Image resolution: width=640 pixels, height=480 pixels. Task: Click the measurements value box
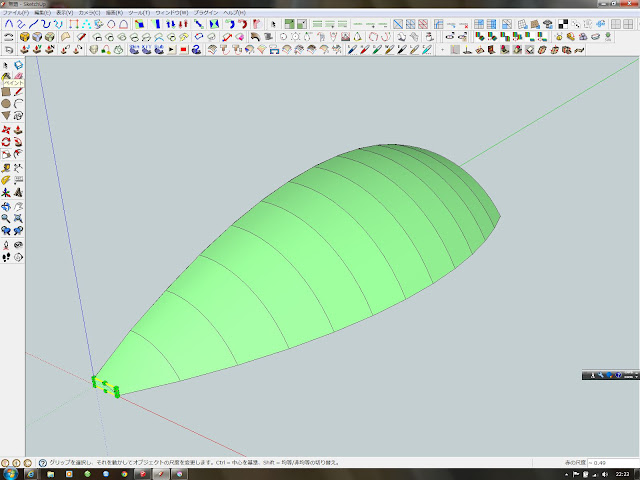click(612, 463)
